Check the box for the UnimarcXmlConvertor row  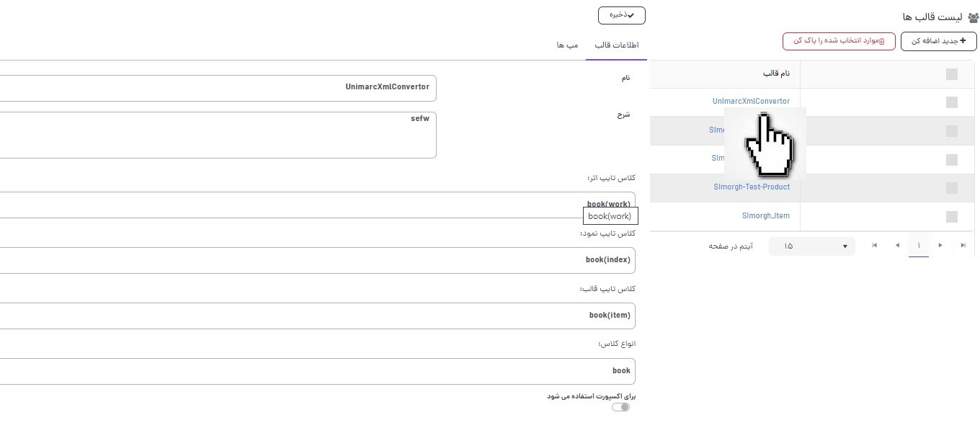[x=951, y=102]
